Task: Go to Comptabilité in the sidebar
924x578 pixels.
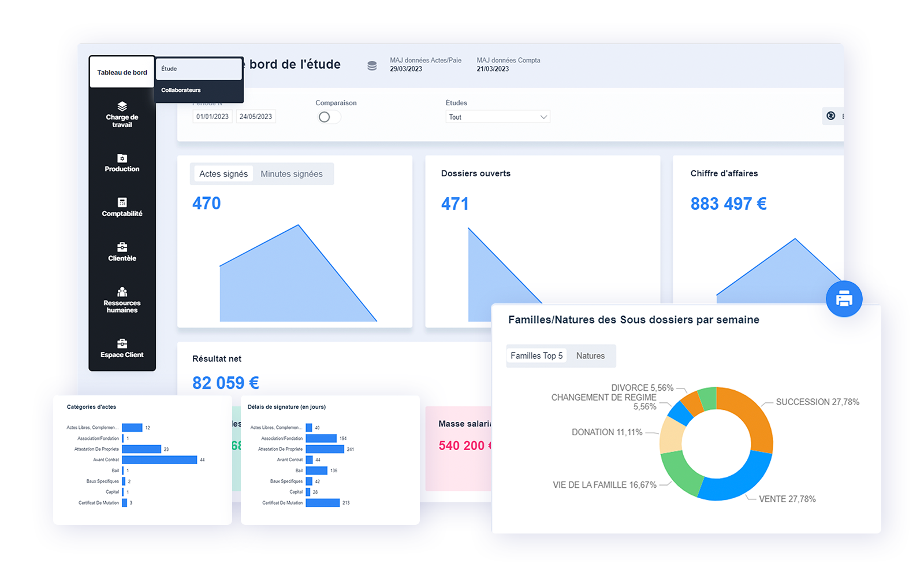Action: pos(122,203)
